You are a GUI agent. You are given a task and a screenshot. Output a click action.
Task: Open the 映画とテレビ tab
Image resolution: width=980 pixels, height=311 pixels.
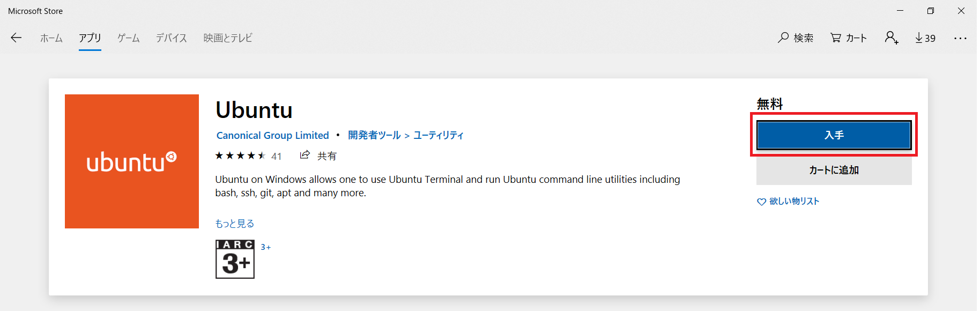tap(228, 38)
